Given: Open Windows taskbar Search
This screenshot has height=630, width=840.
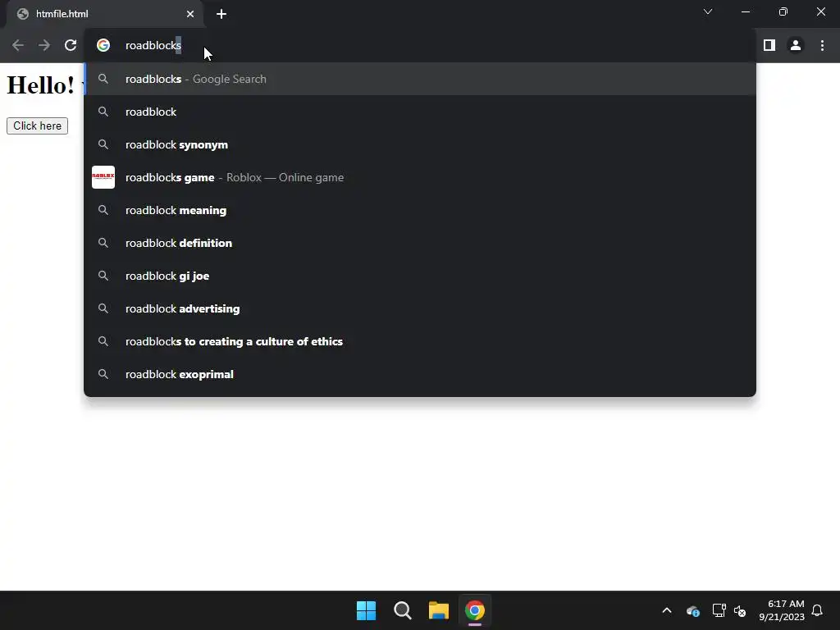Looking at the screenshot, I should (402, 610).
